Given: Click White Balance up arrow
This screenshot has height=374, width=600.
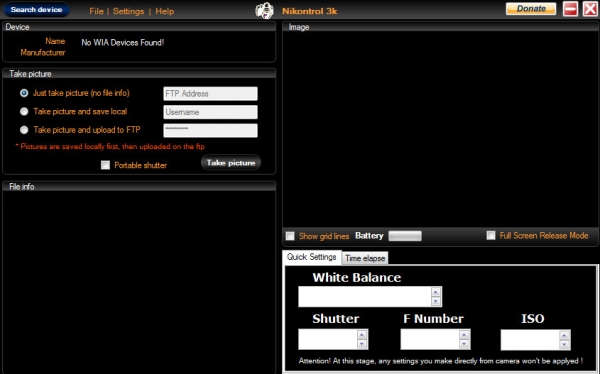Looking at the screenshot, I should (436, 292).
